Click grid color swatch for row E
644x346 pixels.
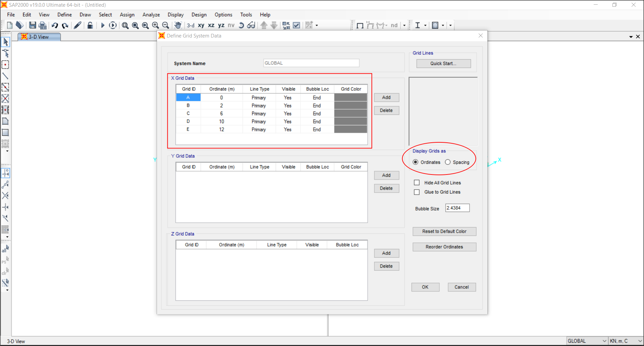coord(351,129)
